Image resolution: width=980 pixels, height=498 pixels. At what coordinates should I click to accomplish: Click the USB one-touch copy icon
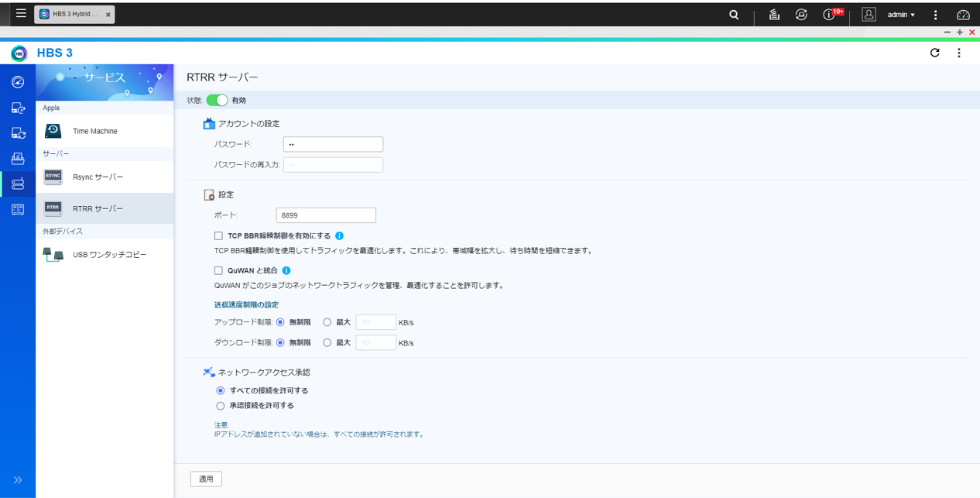click(x=53, y=254)
